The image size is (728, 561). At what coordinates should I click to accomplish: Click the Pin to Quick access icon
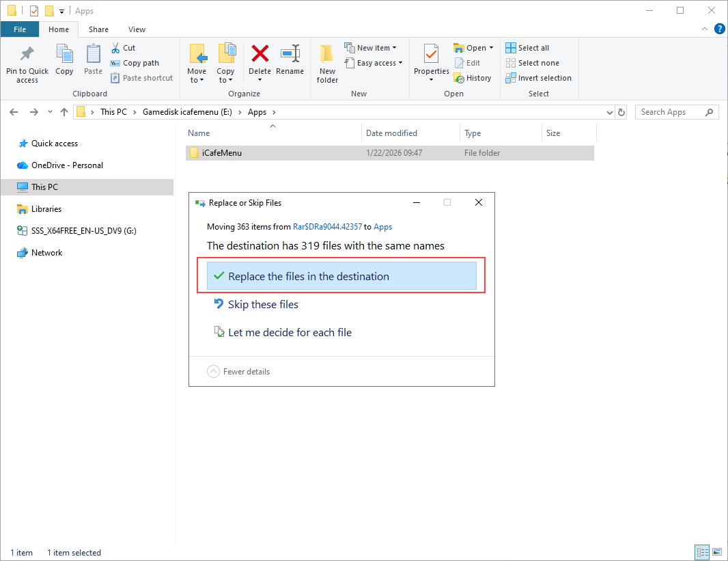[27, 55]
